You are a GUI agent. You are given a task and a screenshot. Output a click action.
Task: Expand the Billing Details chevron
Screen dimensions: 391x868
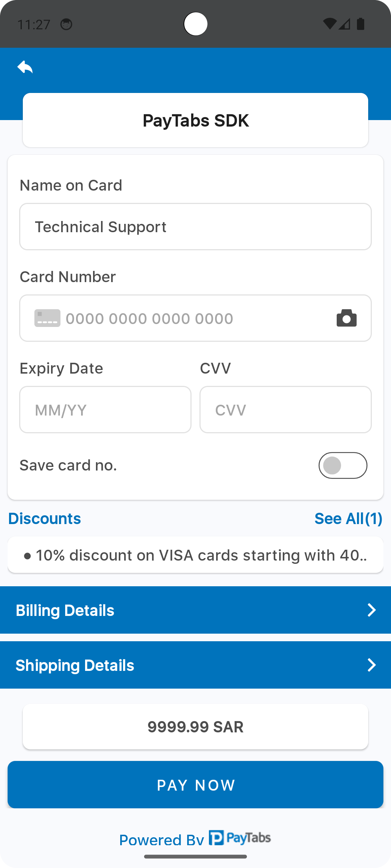click(x=371, y=610)
